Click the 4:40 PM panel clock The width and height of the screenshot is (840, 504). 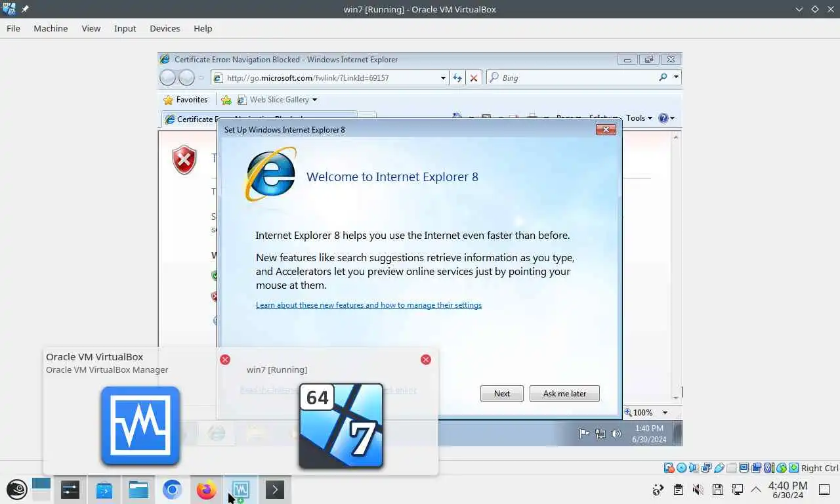pyautogui.click(x=787, y=490)
